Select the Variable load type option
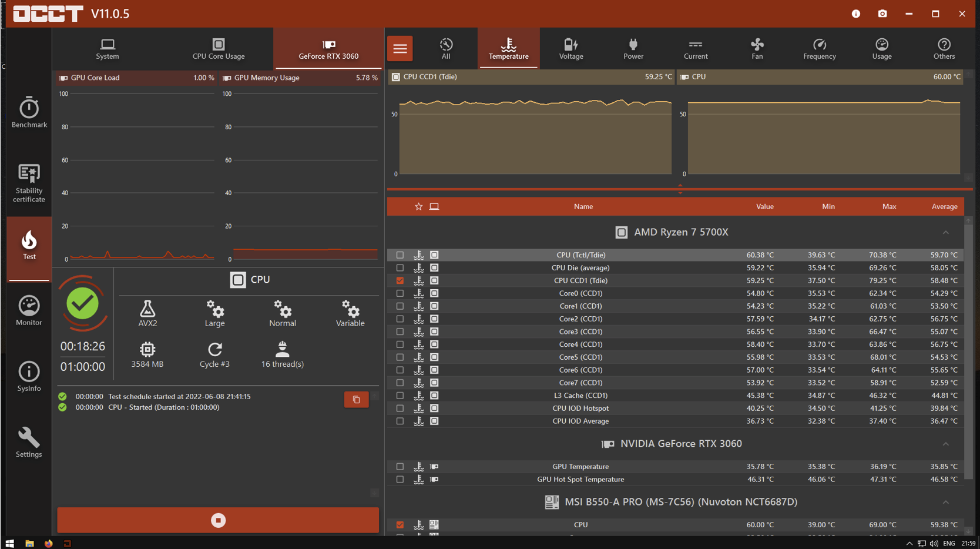The height and width of the screenshot is (549, 980). [x=350, y=314]
